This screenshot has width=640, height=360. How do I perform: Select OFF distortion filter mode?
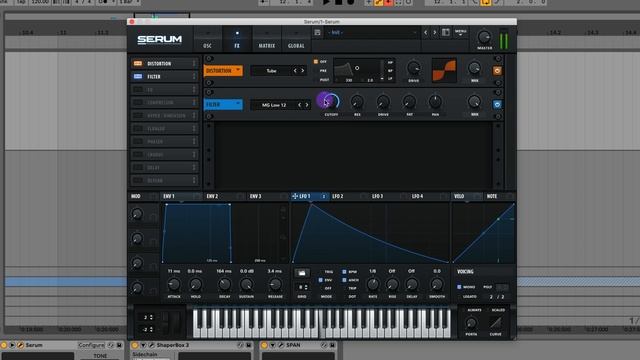point(320,62)
